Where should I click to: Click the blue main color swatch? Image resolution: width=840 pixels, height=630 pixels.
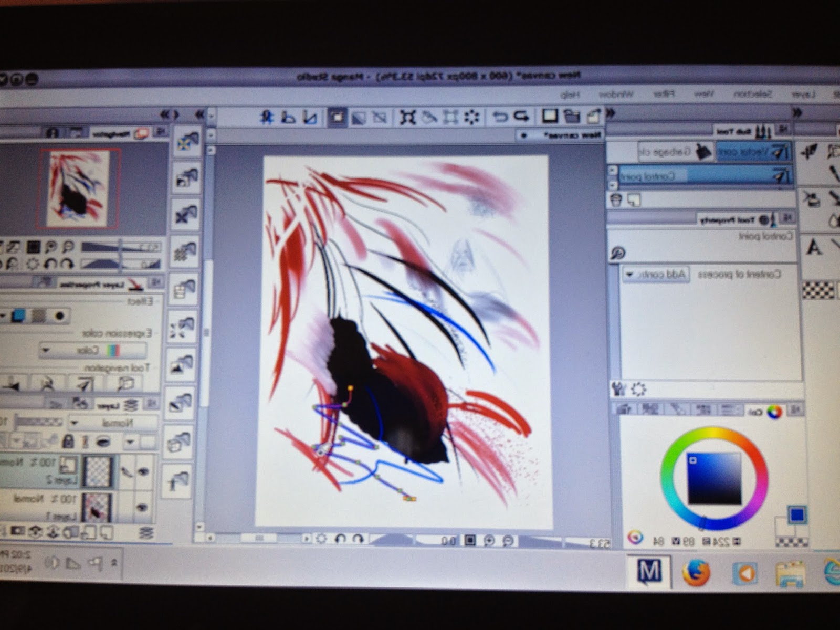click(x=796, y=514)
